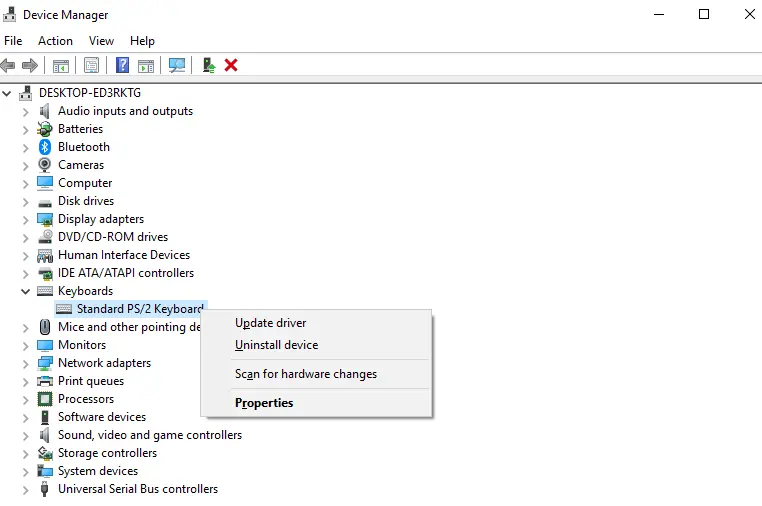The width and height of the screenshot is (762, 506).
Task: Expand the Display adapters chevron
Action: pos(25,220)
